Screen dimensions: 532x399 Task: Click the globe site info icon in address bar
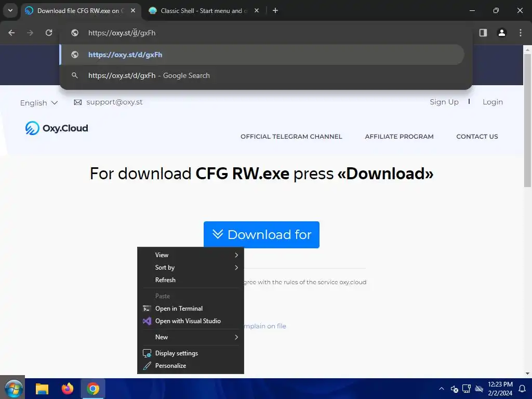pos(75,33)
